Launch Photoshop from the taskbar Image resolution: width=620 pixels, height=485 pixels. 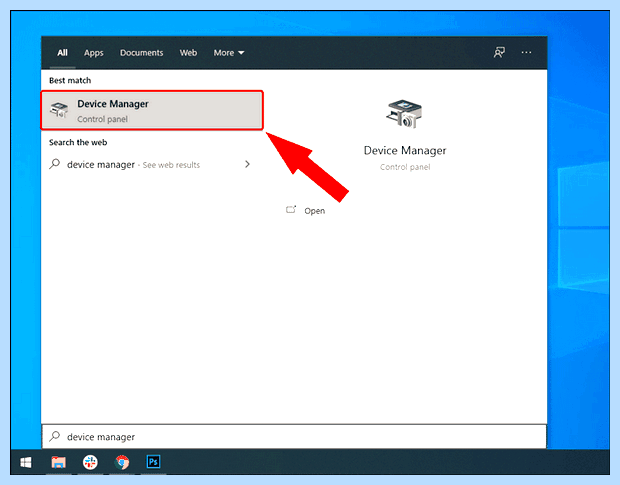point(153,462)
